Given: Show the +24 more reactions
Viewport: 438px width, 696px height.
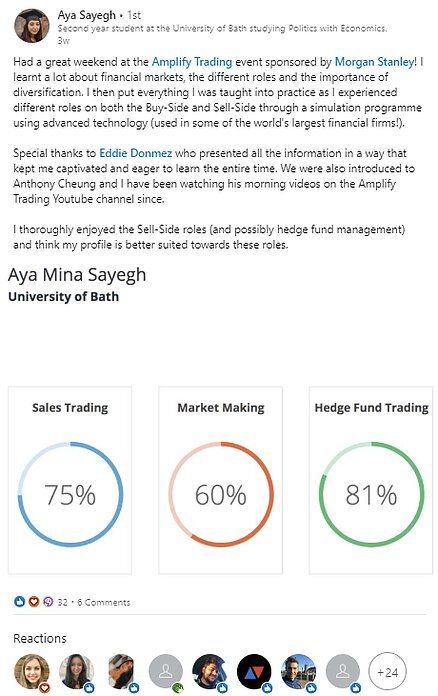Looking at the screenshot, I should tap(387, 672).
